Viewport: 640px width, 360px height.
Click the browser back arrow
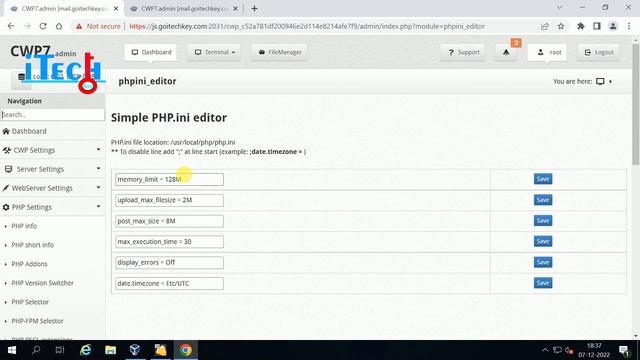point(11,26)
